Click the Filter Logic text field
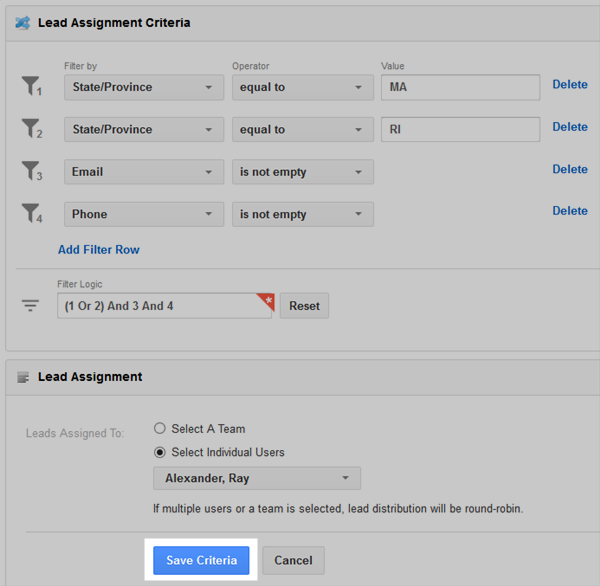The image size is (600, 586). 165,306
